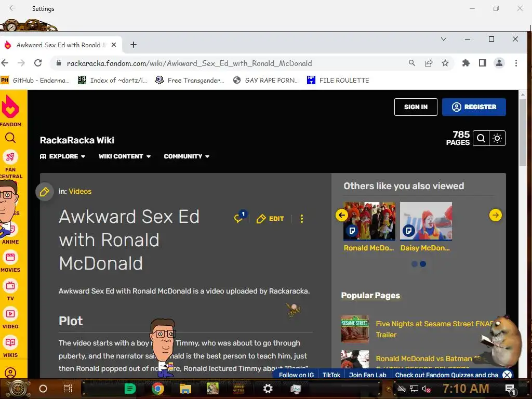Open sidebar search magnifier icon
This screenshot has height=399, width=532.
coord(10,138)
